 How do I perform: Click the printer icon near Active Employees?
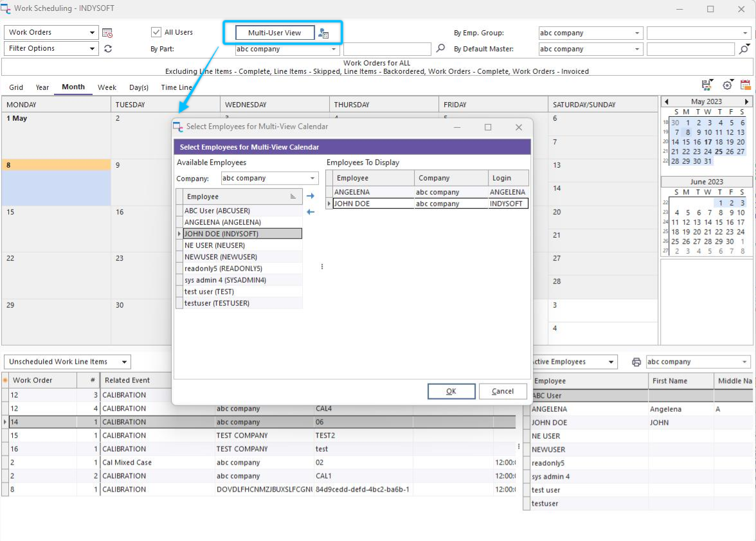pyautogui.click(x=636, y=362)
